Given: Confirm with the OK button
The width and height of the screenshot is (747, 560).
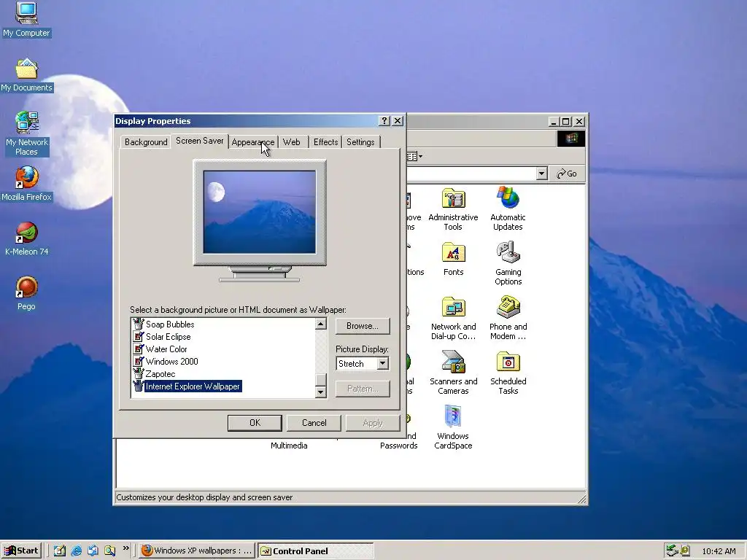Looking at the screenshot, I should click(x=255, y=423).
